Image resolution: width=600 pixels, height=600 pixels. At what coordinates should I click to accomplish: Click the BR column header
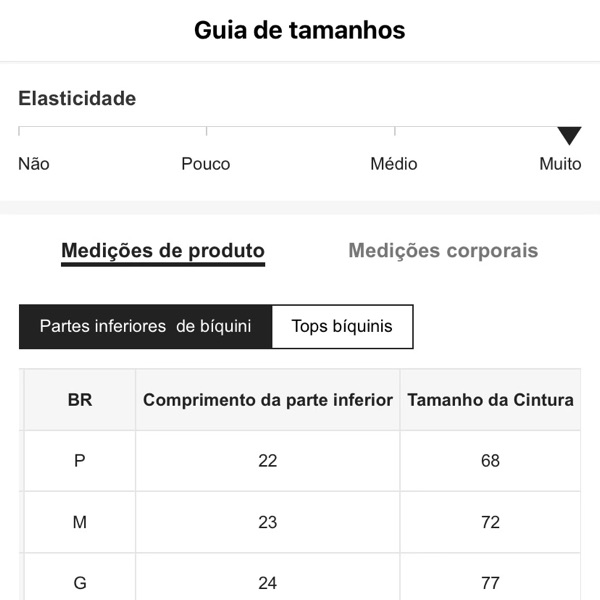pos(80,400)
